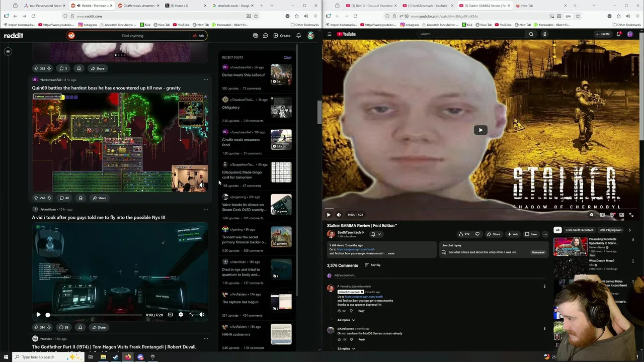
Task: Open Reddit chat bubble icon
Action: coord(265,36)
